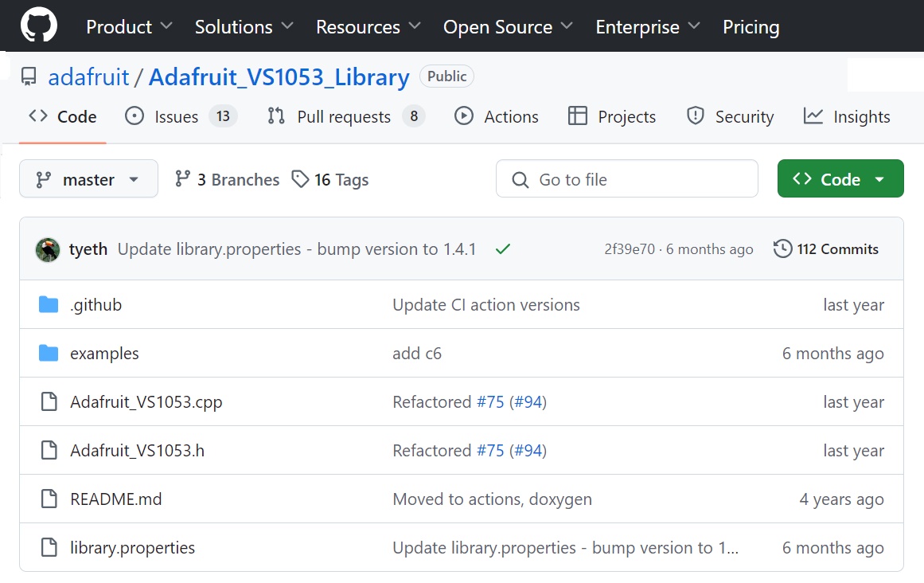Open the adafruit owner profile link

[x=88, y=77]
